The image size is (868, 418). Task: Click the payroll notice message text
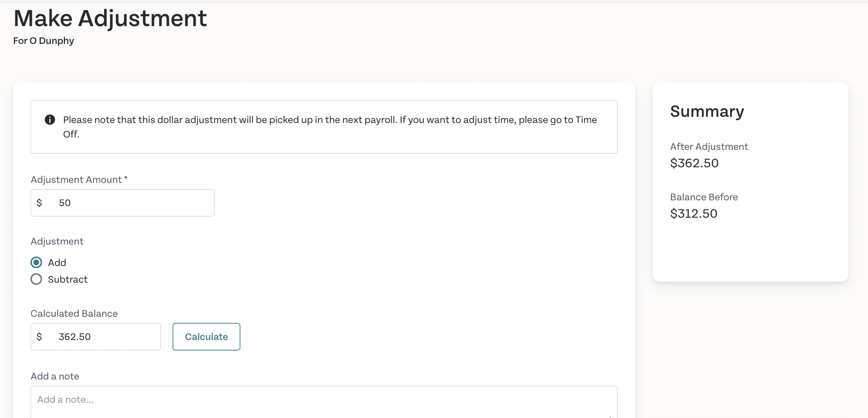[330, 127]
